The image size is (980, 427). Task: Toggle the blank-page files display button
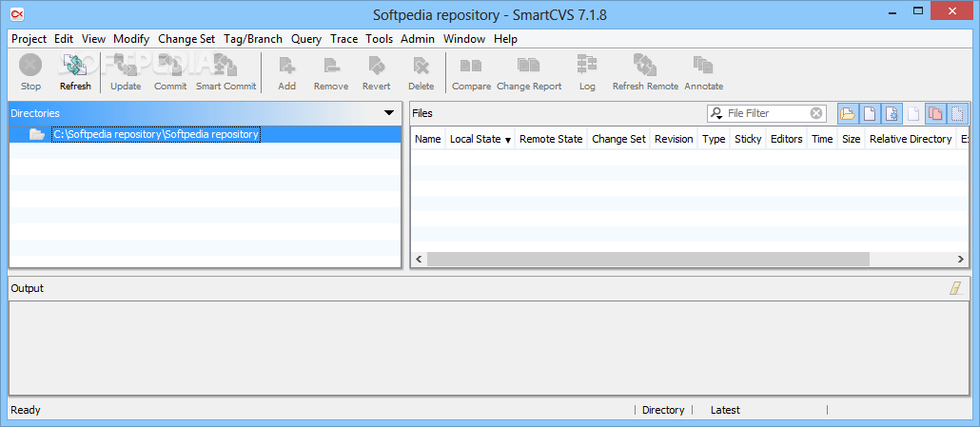[870, 113]
